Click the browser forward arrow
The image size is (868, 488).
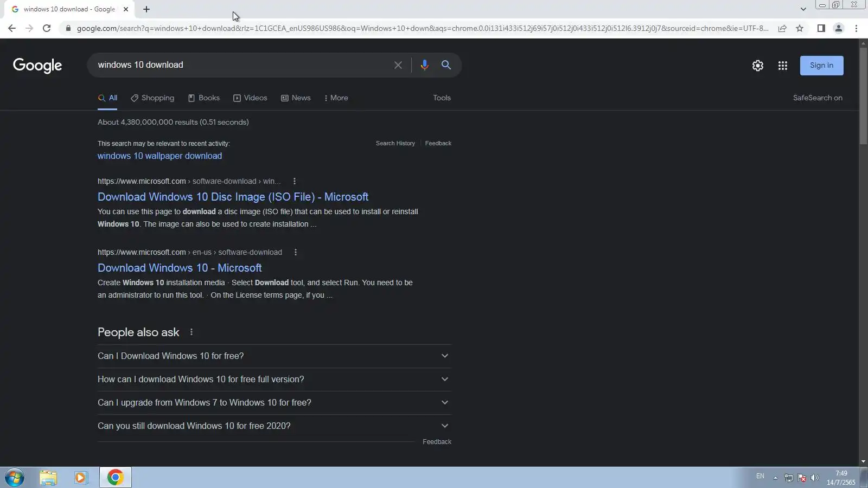[x=29, y=28]
